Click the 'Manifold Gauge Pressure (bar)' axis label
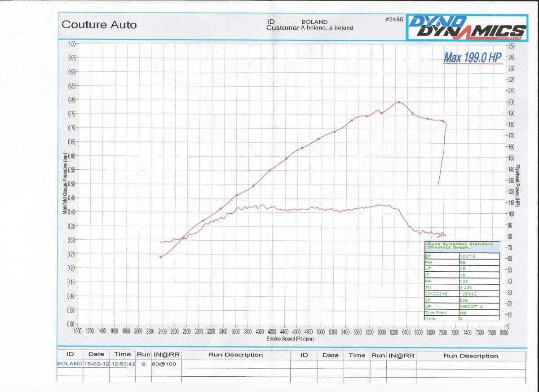 (x=65, y=184)
